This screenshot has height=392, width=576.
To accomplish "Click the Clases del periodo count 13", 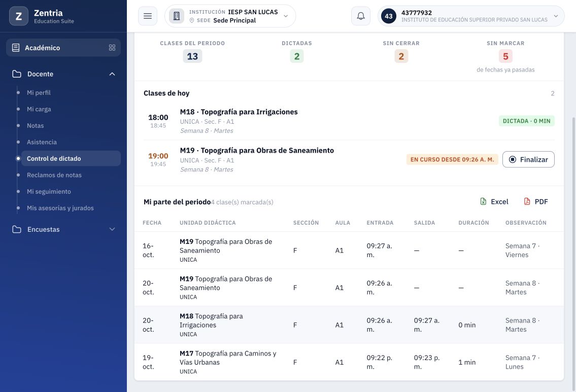I will tap(192, 56).
